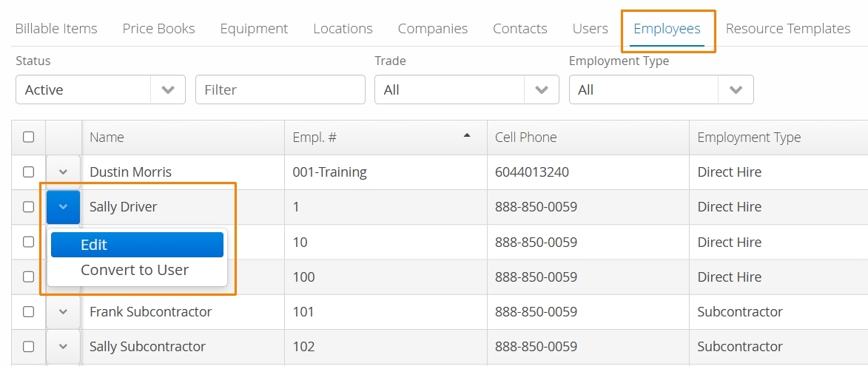Open the Employment Type filter dropdown
Screen dimensions: 868x366
point(661,89)
